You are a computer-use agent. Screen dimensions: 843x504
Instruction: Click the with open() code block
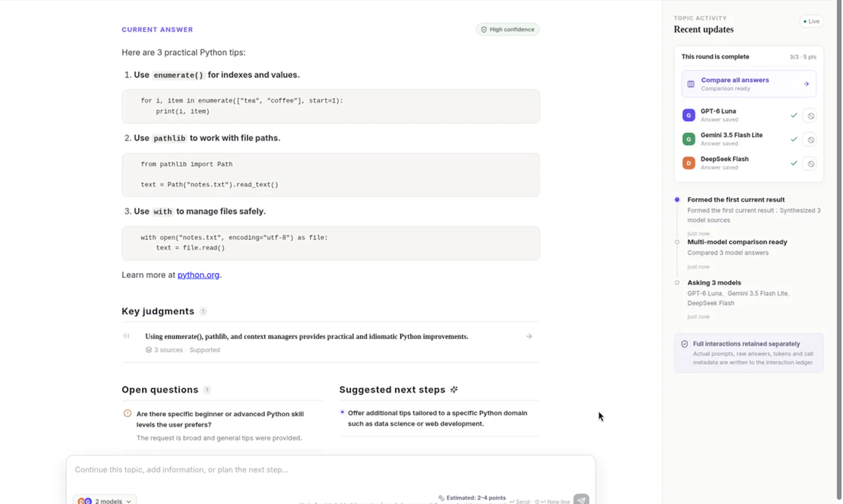point(330,243)
